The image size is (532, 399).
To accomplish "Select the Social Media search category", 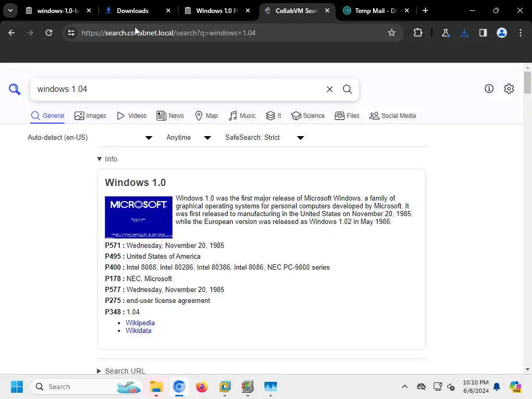I will (x=393, y=116).
